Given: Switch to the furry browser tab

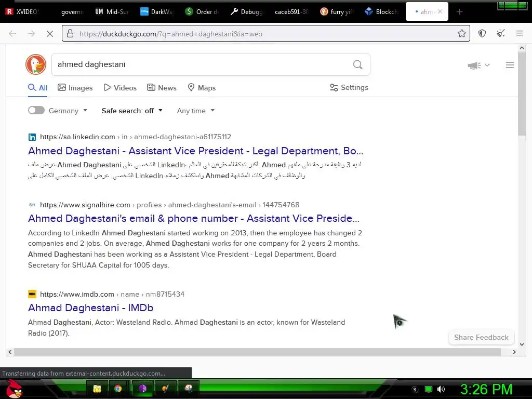Looking at the screenshot, I should (337, 12).
